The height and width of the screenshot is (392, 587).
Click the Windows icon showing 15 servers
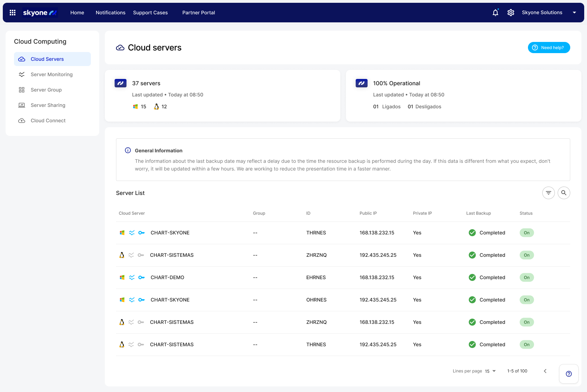click(135, 107)
